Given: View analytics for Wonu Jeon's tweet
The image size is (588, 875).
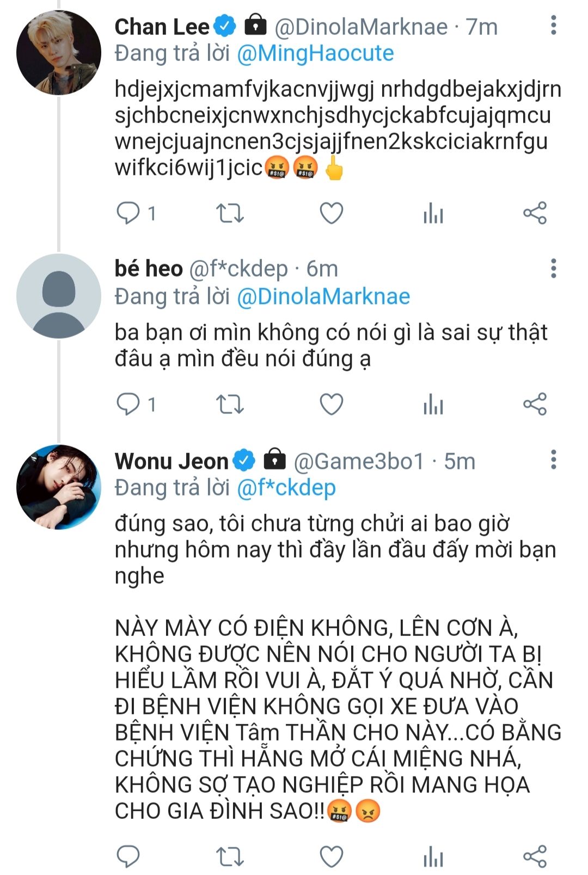Looking at the screenshot, I should [x=433, y=856].
